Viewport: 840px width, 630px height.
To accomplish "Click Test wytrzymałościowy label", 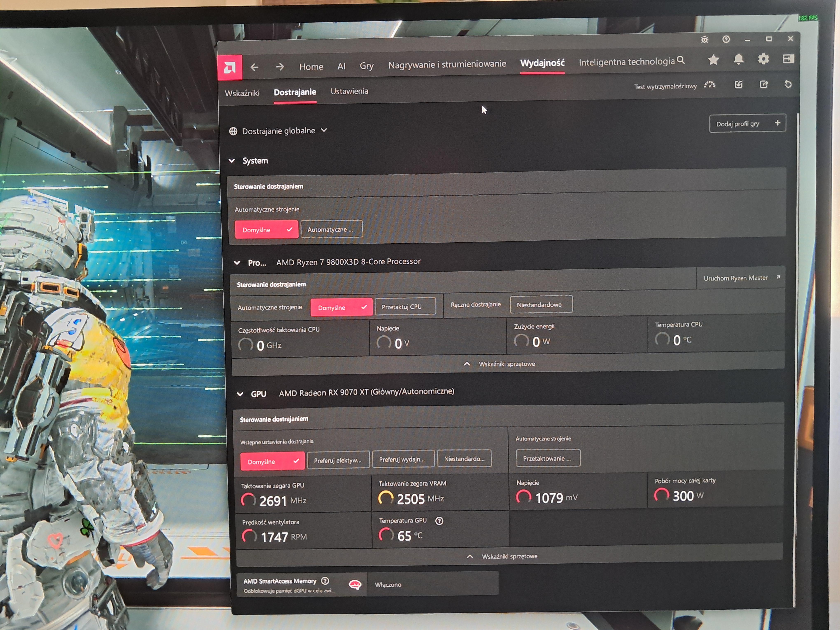I will click(x=665, y=86).
